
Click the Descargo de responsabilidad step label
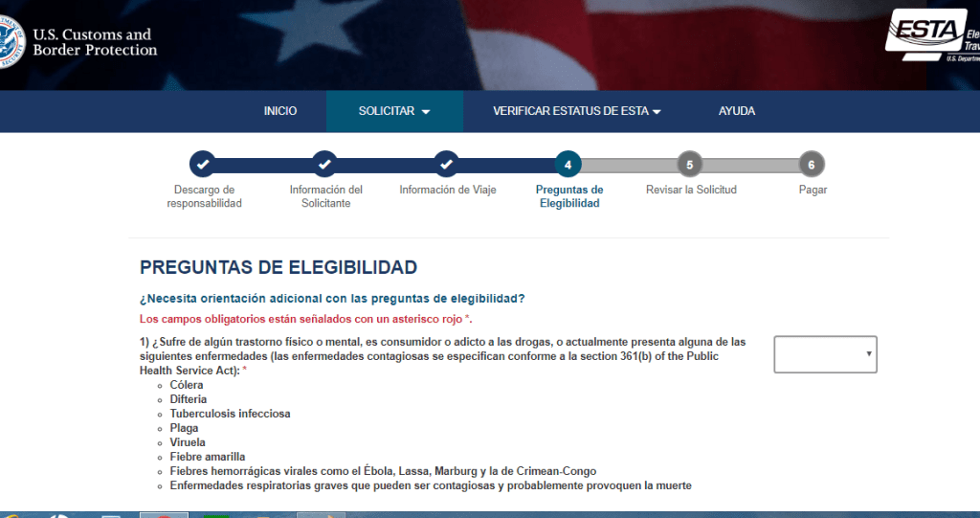pyautogui.click(x=204, y=196)
